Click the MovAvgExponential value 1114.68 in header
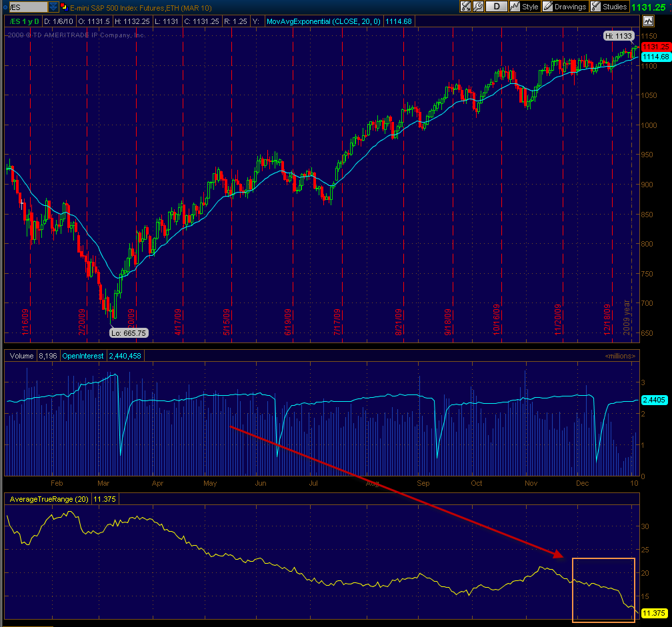Screen dimensions: 672x627 pos(399,21)
